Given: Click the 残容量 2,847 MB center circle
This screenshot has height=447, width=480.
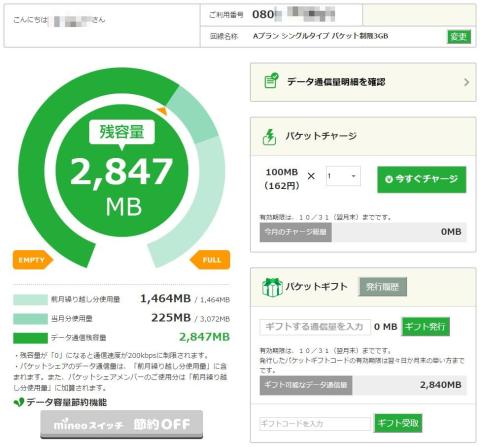Looking at the screenshot, I should (x=122, y=171).
